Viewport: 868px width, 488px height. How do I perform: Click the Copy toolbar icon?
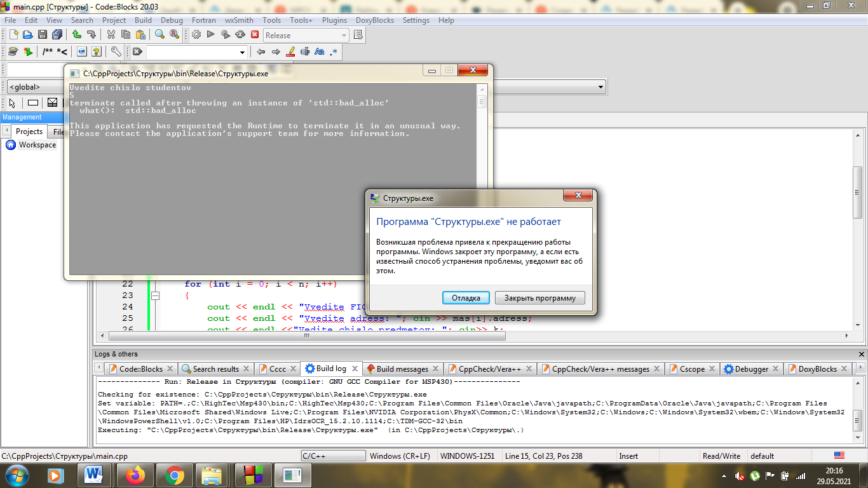125,35
